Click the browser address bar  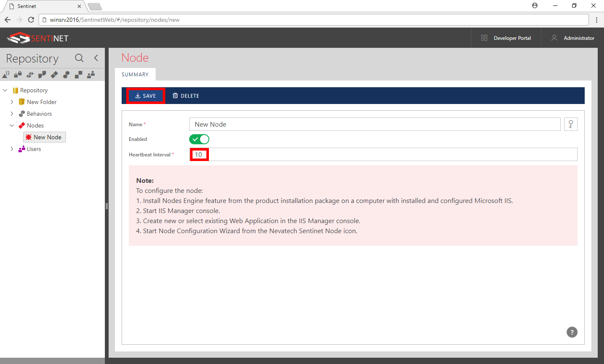[313, 20]
